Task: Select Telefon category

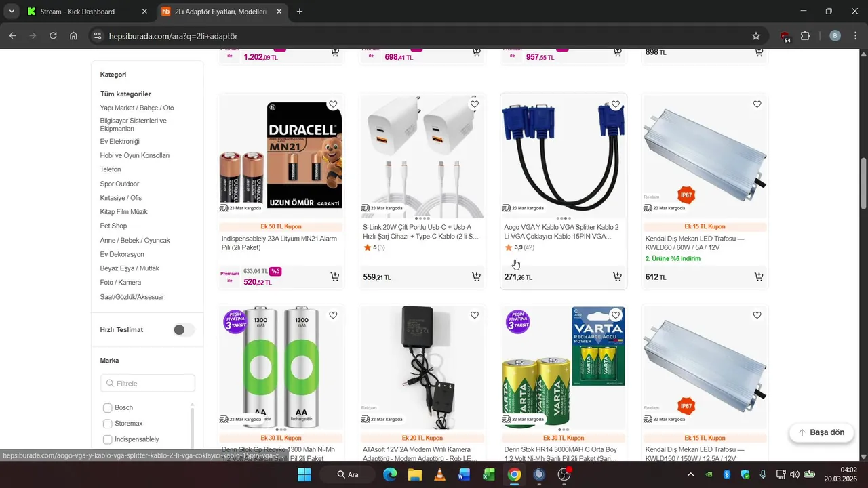Action: point(111,169)
